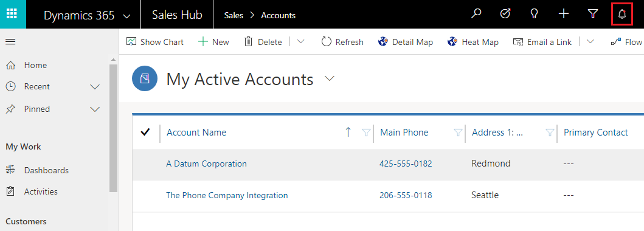Expand the Pinned section chevron

pyautogui.click(x=95, y=109)
